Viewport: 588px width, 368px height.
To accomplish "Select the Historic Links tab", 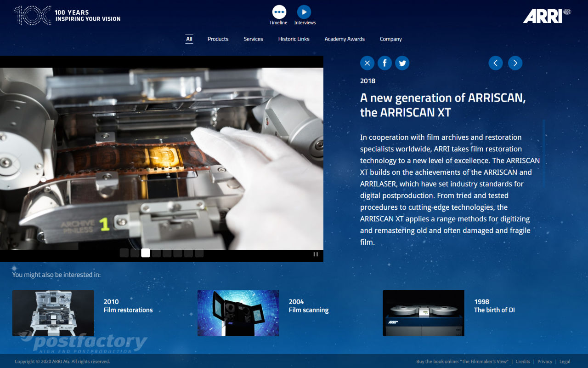I will (294, 39).
